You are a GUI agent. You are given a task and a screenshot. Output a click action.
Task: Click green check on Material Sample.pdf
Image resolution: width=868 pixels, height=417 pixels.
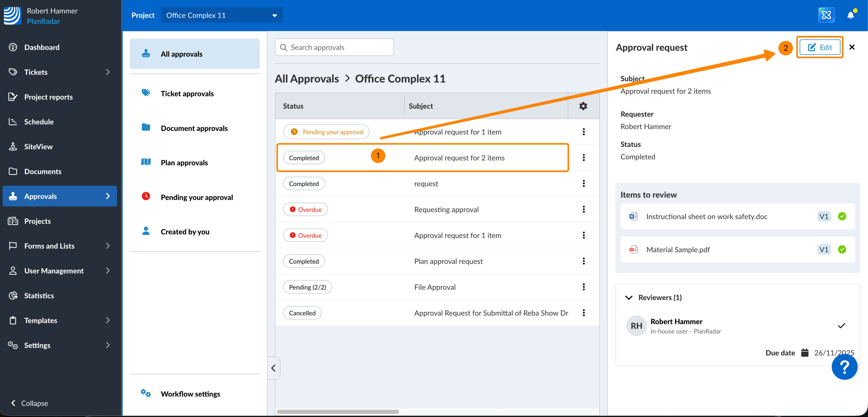(842, 250)
